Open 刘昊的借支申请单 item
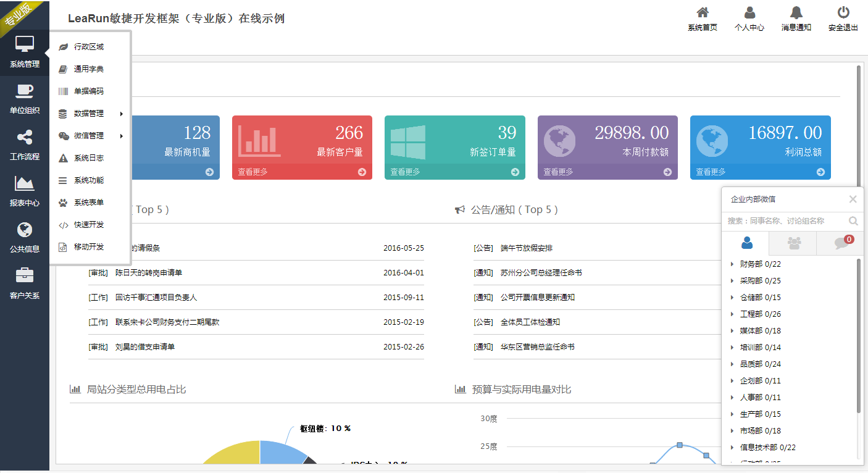Screen dimensions: 868x473 click(x=145, y=347)
